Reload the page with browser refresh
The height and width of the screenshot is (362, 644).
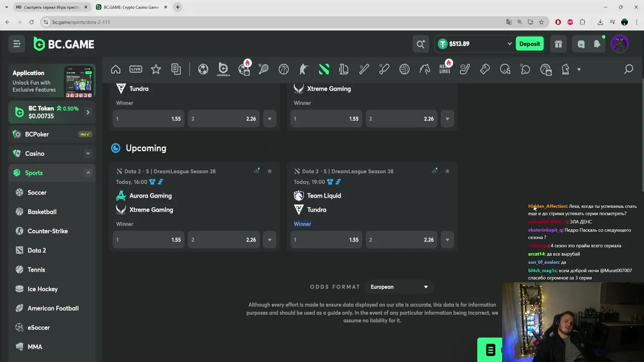(31, 22)
